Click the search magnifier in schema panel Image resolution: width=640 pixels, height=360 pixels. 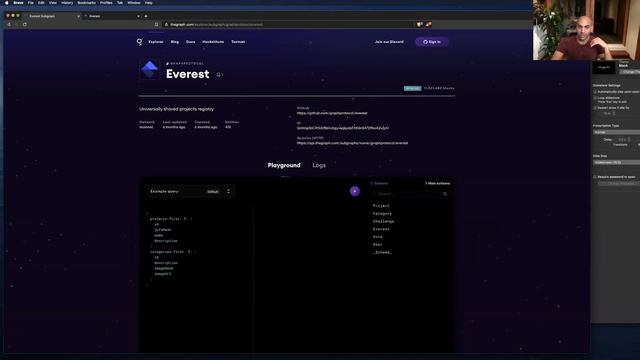tap(445, 194)
